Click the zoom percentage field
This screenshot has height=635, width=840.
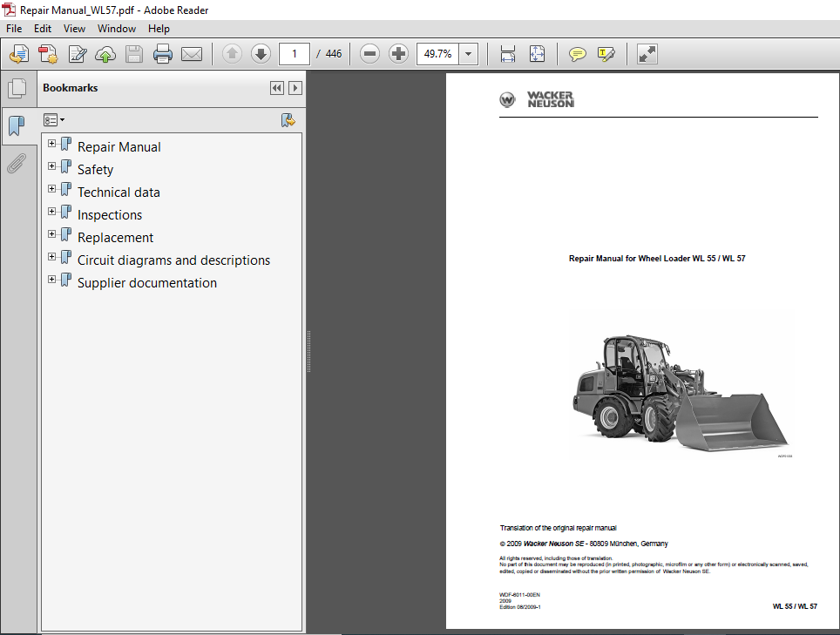click(x=437, y=54)
